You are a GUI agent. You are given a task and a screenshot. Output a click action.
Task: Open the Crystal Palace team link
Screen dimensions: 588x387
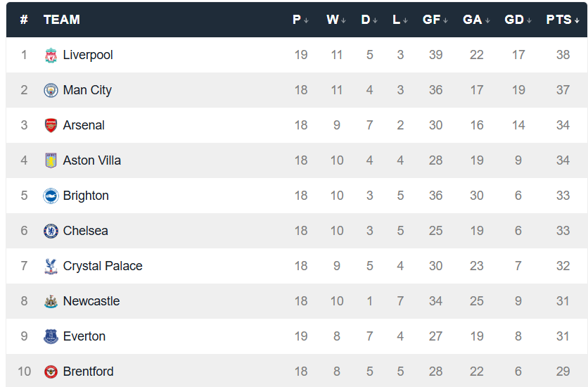coord(103,266)
